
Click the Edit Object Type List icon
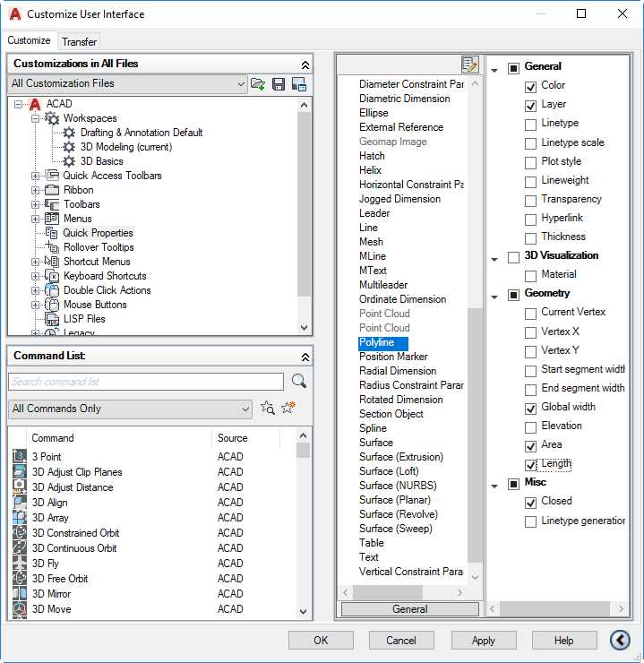(x=470, y=65)
